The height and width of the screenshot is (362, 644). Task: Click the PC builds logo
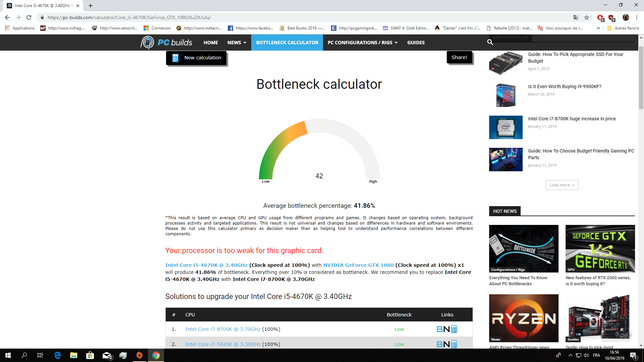(x=166, y=43)
